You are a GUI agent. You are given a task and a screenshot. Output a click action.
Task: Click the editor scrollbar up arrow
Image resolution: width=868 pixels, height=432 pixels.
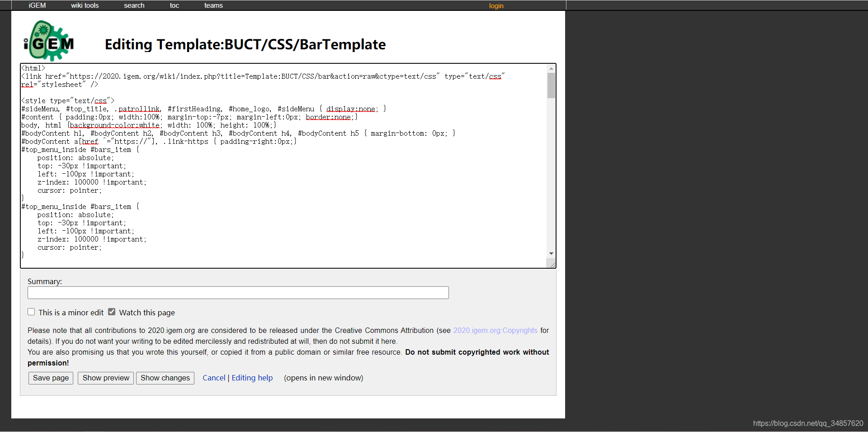[x=551, y=68]
